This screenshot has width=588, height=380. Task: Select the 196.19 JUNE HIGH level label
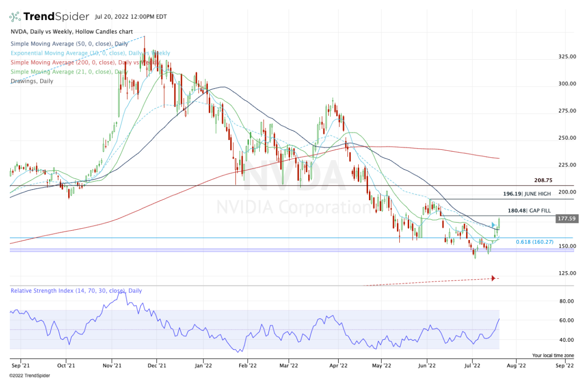point(527,194)
